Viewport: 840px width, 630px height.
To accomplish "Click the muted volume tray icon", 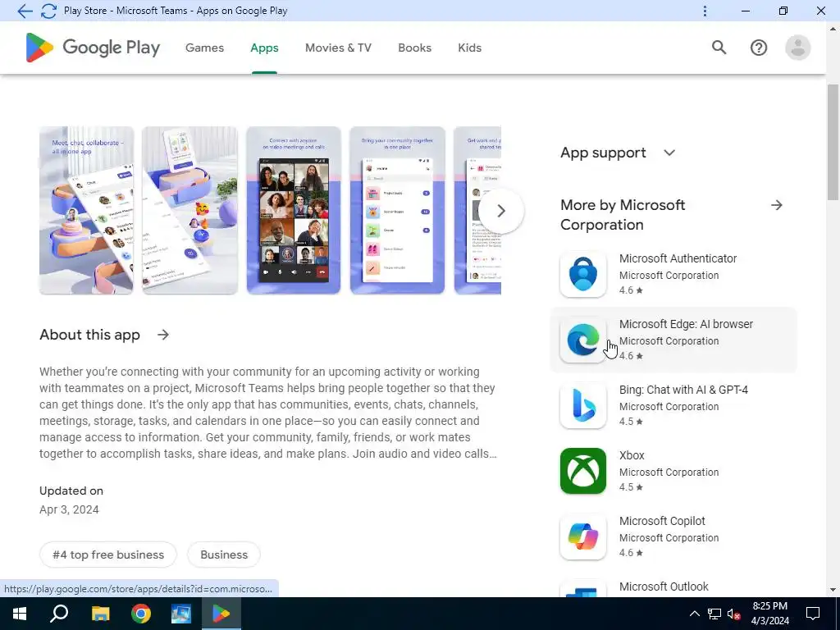I will point(734,614).
